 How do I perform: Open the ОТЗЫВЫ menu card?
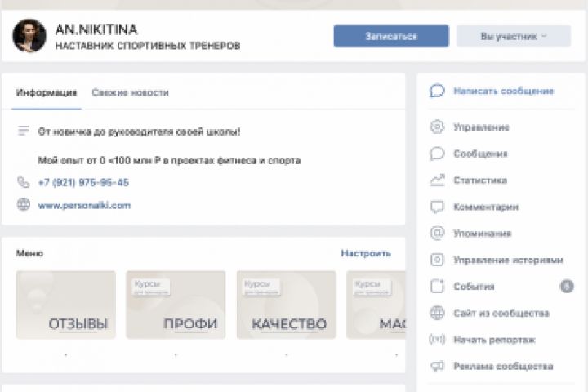(66, 305)
